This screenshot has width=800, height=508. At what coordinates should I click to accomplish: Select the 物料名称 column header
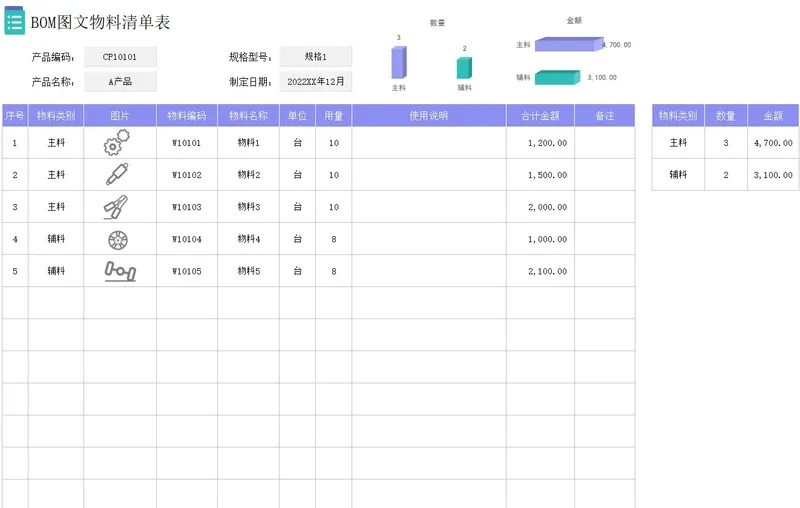248,115
